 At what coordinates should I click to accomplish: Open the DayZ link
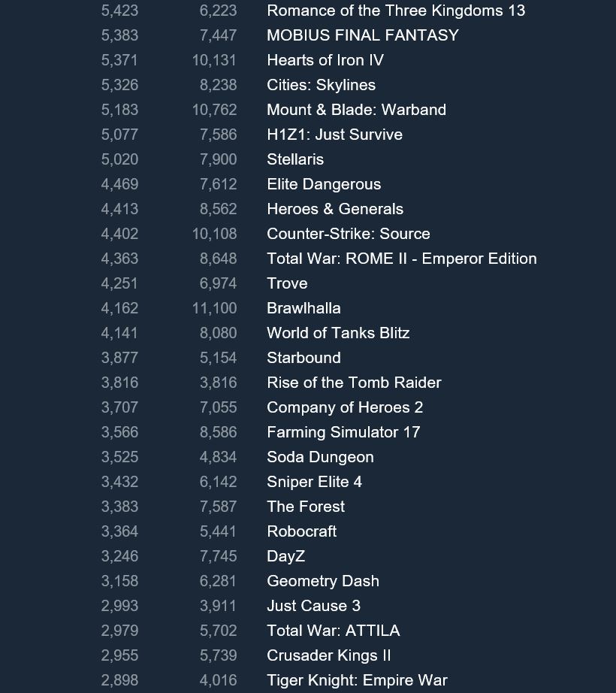click(285, 556)
